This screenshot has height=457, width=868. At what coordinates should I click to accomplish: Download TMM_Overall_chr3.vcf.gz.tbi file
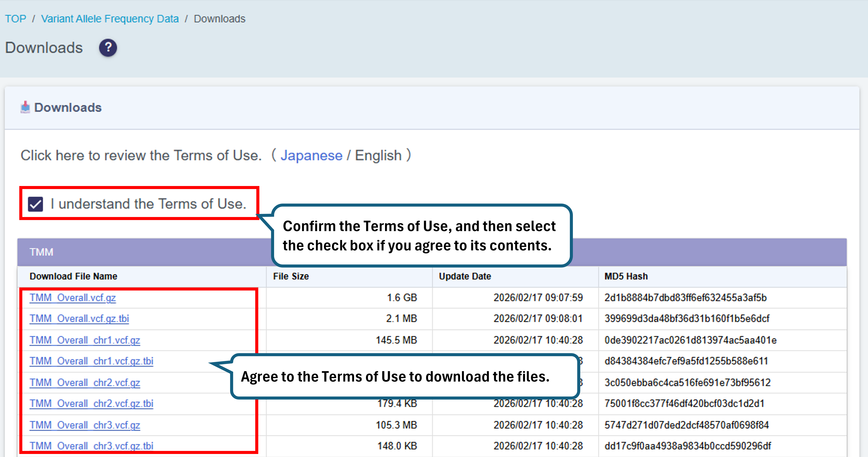click(x=91, y=446)
